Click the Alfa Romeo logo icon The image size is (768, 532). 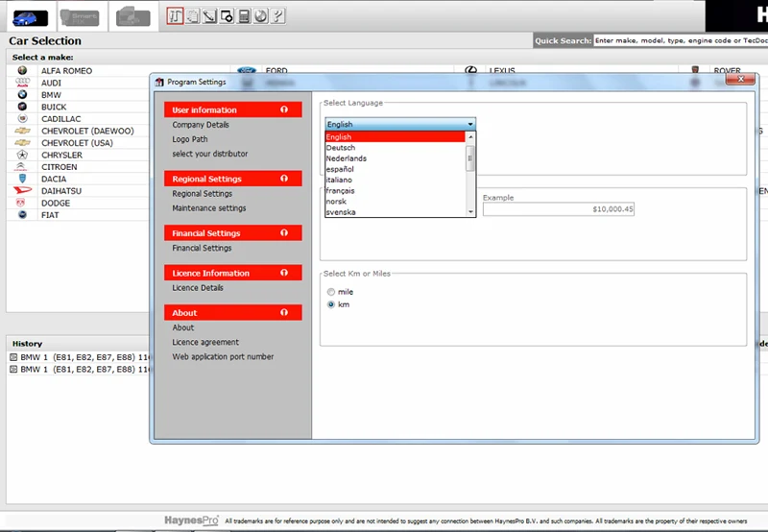(22, 70)
